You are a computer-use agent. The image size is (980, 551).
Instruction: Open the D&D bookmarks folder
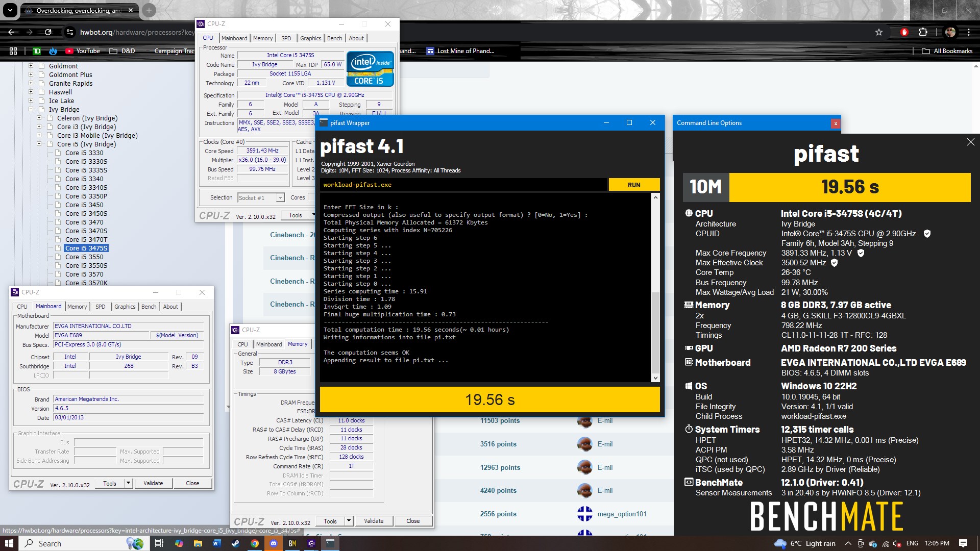click(122, 51)
